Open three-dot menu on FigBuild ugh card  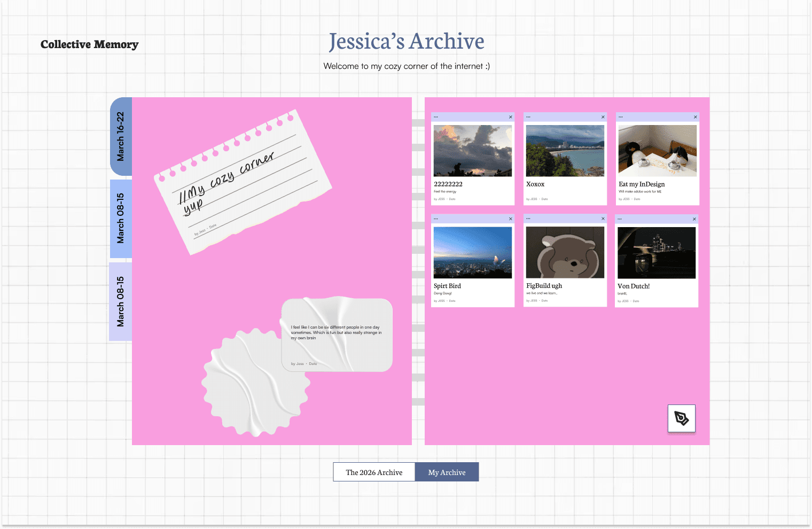point(528,219)
